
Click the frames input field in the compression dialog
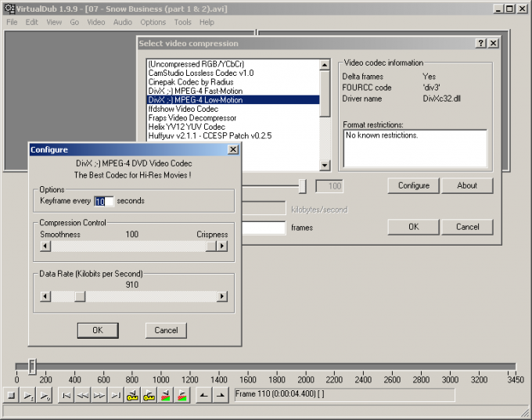point(264,228)
